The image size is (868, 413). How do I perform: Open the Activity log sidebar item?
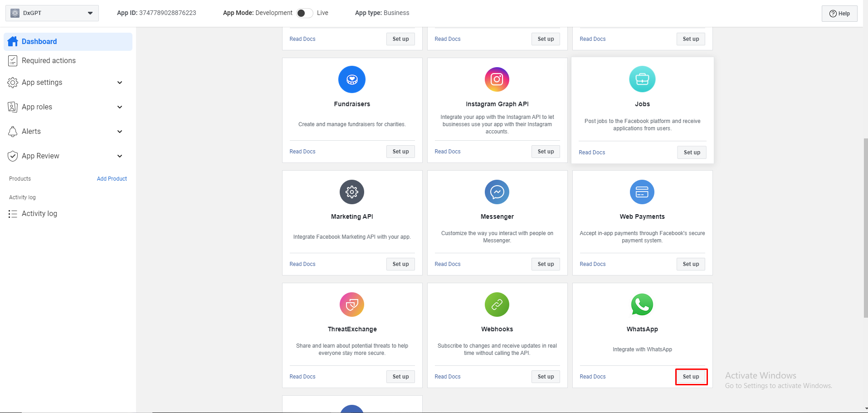click(x=39, y=214)
